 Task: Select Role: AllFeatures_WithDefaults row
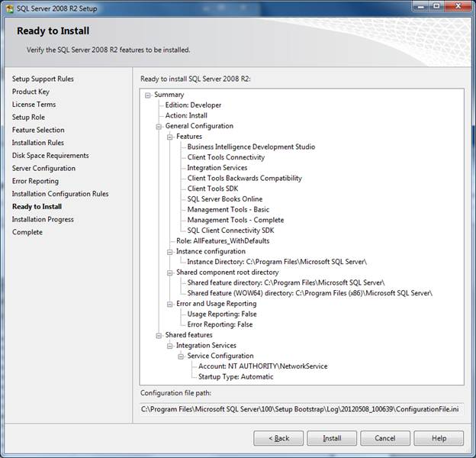point(223,241)
